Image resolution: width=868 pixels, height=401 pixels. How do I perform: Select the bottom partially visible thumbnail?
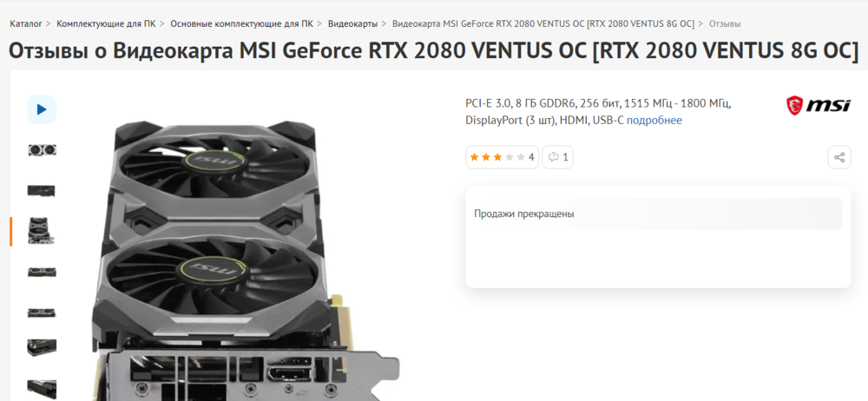(x=42, y=390)
